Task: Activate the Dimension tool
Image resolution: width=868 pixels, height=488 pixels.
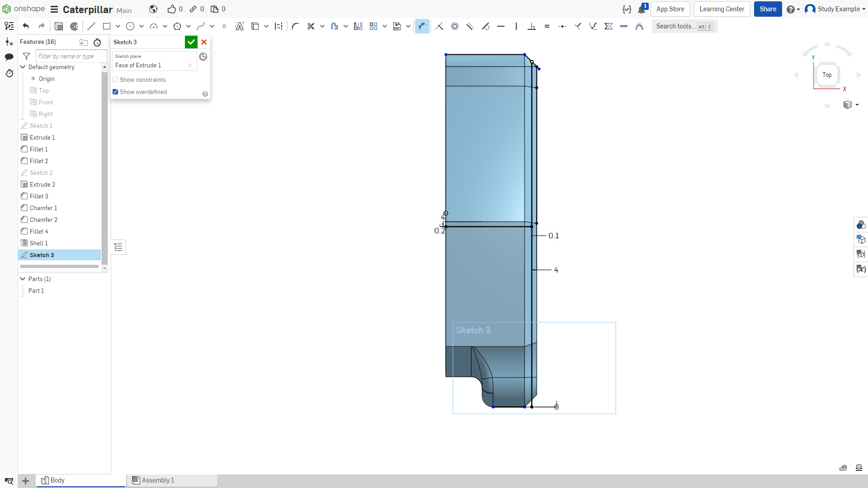Action: click(x=422, y=26)
